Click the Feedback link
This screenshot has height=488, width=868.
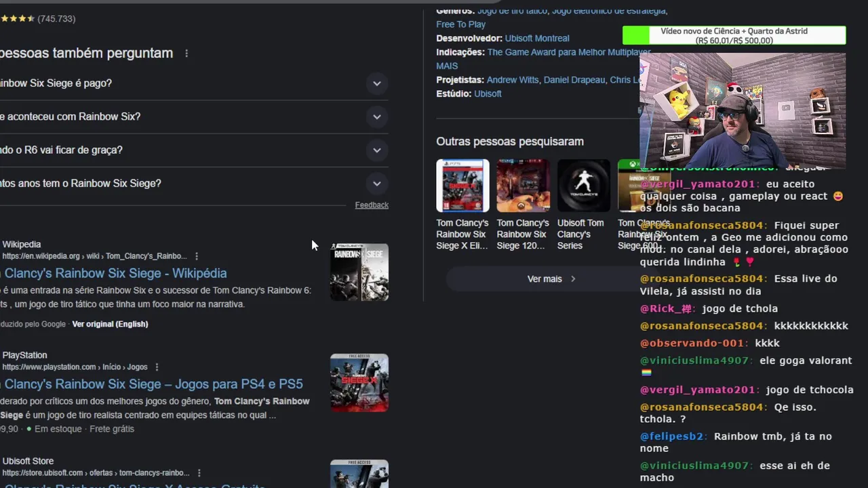pos(372,205)
